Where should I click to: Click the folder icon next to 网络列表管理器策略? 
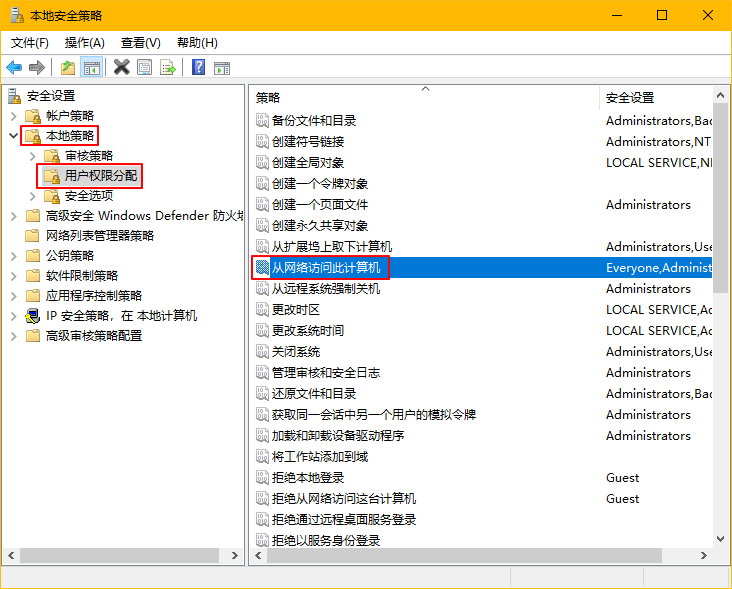tap(33, 235)
